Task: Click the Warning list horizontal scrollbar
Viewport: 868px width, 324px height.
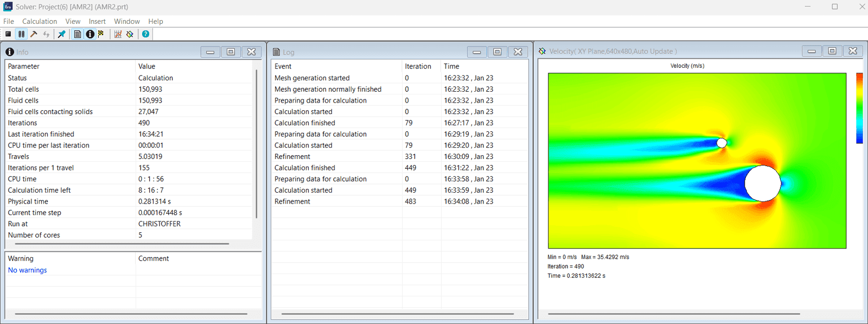Action: point(131,314)
